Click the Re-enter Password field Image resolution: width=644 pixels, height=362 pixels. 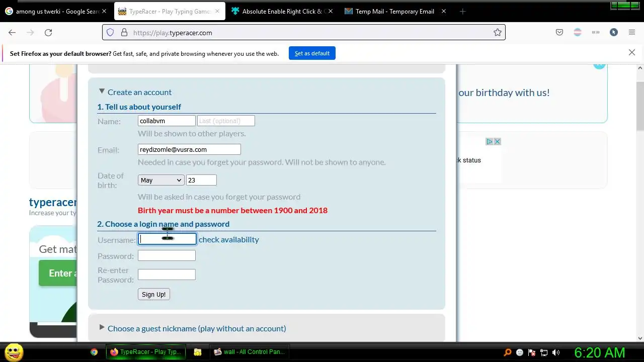point(167,275)
